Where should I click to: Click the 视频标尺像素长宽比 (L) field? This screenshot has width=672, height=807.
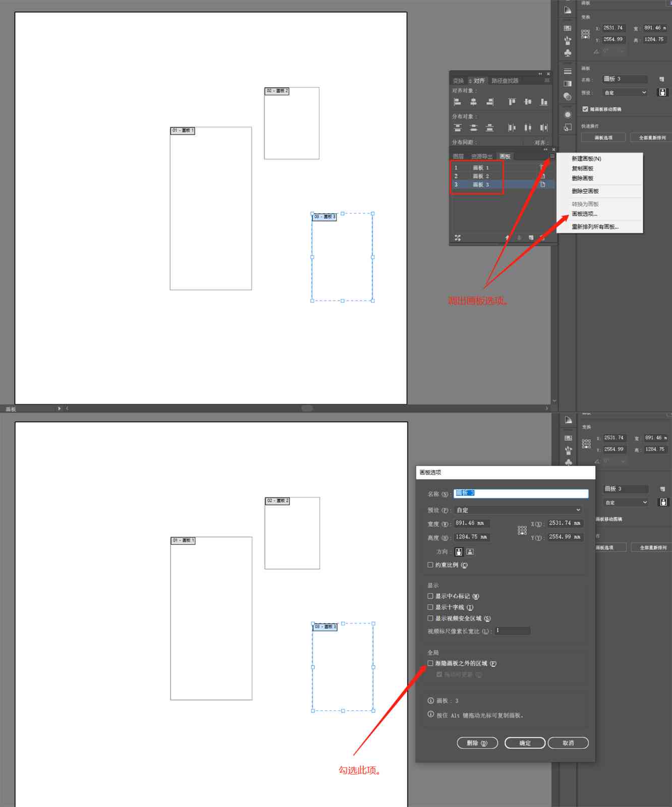point(512,631)
